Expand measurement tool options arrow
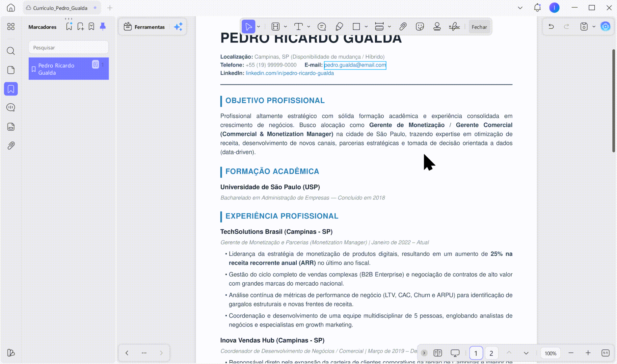This screenshot has width=617, height=364. point(389,27)
